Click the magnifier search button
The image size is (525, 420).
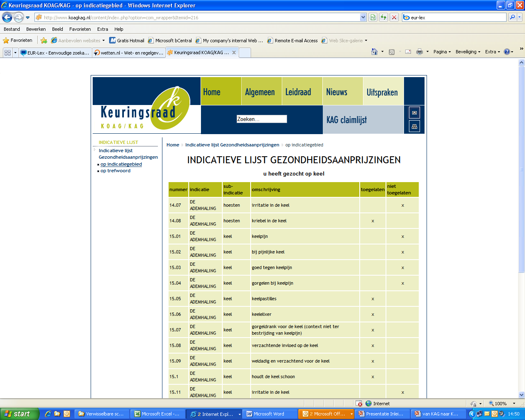(x=512, y=17)
